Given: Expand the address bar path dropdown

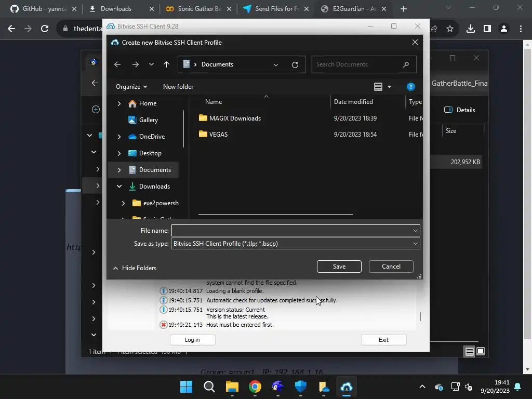Looking at the screenshot, I should point(276,64).
